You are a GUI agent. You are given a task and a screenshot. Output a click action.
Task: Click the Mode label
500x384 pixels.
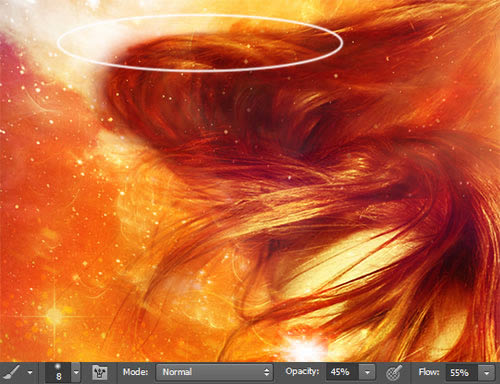(x=135, y=372)
